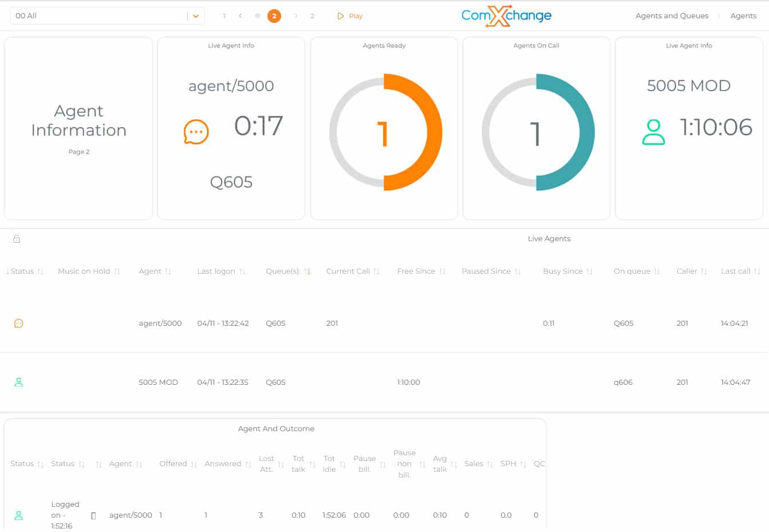Go to next page with right chevron
769x532 pixels.
tap(295, 16)
